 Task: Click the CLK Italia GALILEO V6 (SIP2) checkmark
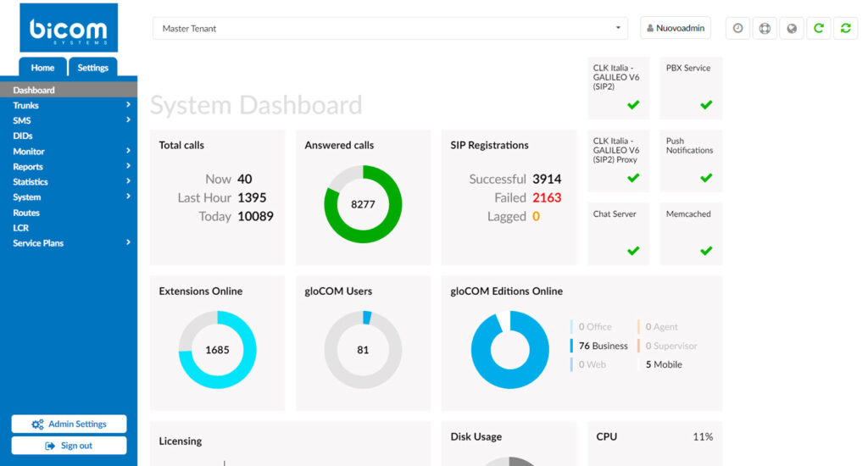(633, 104)
